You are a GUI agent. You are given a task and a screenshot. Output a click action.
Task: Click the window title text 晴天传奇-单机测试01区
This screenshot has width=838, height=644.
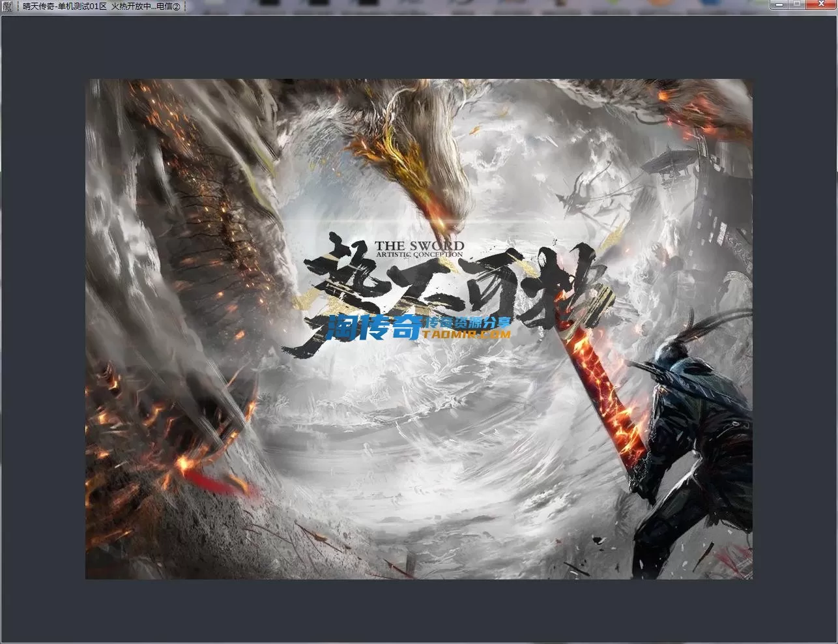(65, 7)
